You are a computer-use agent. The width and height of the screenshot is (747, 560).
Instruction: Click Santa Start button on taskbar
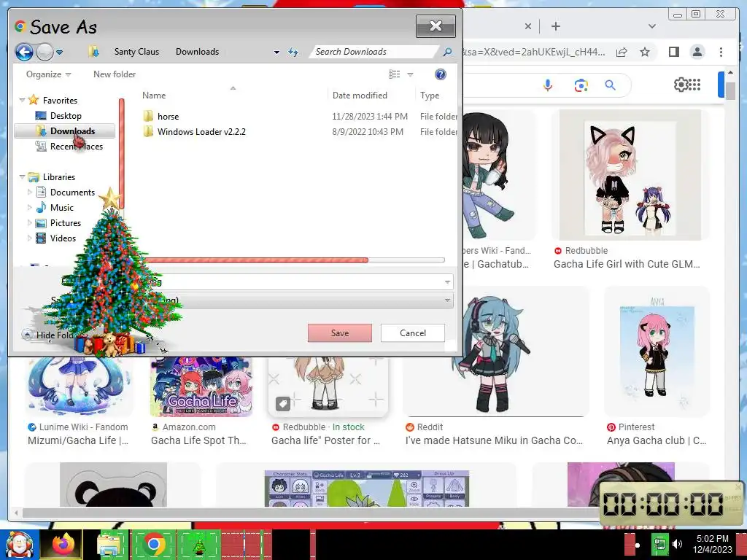(19, 545)
